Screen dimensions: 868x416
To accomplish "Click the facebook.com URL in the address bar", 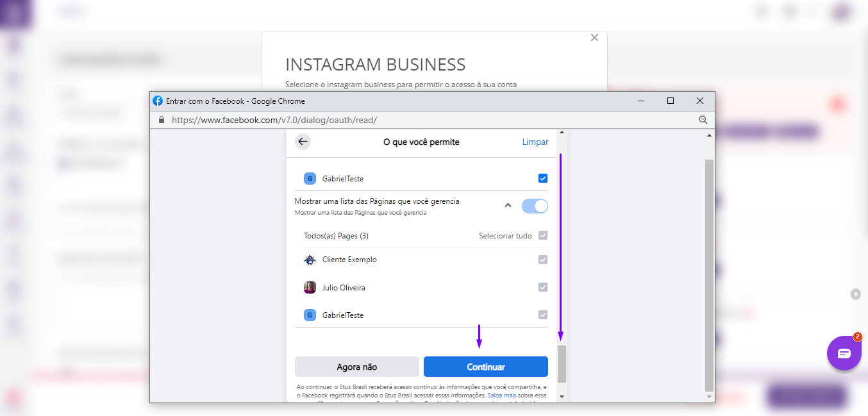I will point(274,120).
